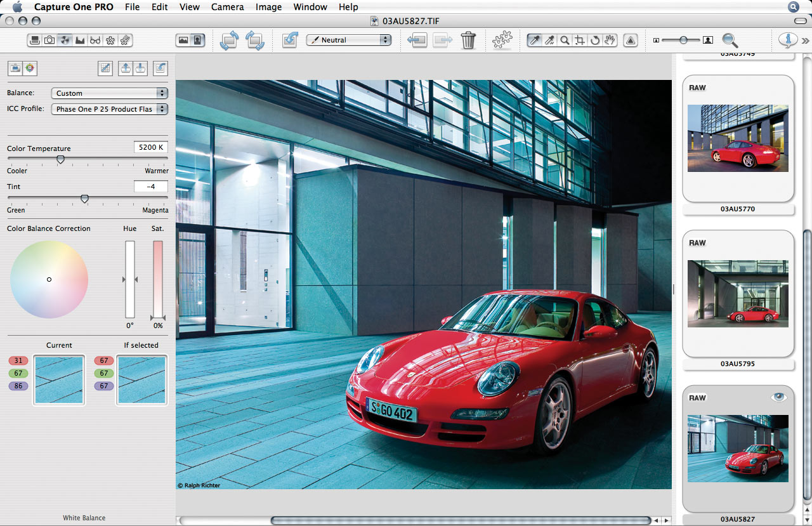Select the 03AU5795 thumbnail
The height and width of the screenshot is (526, 812).
[x=738, y=293]
